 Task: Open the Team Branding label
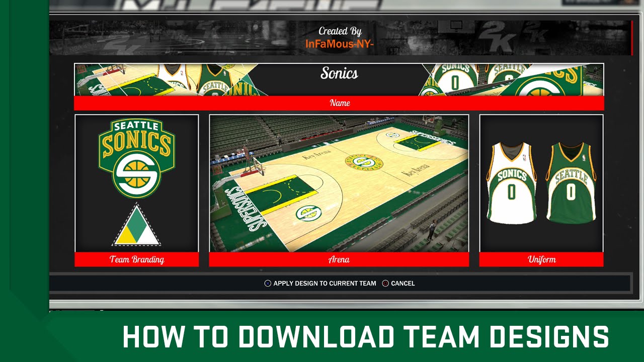click(x=137, y=259)
